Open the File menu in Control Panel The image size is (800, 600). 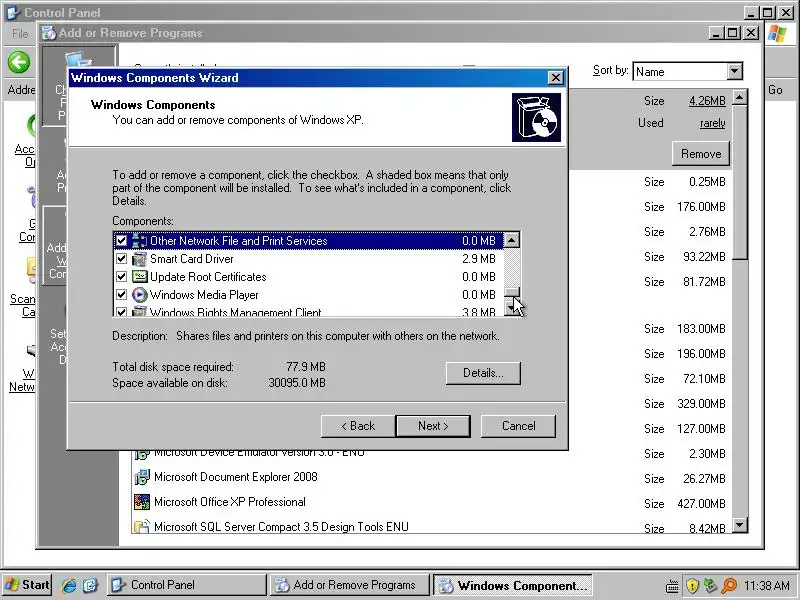tap(20, 34)
